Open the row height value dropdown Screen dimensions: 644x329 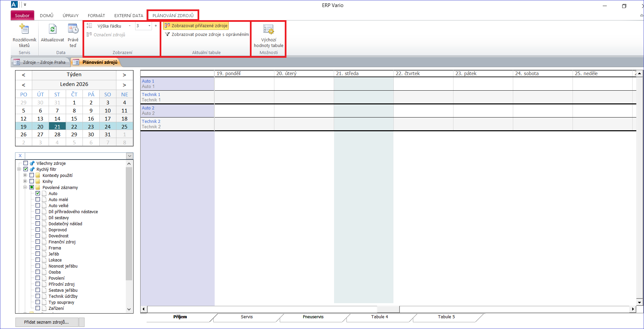coord(149,26)
